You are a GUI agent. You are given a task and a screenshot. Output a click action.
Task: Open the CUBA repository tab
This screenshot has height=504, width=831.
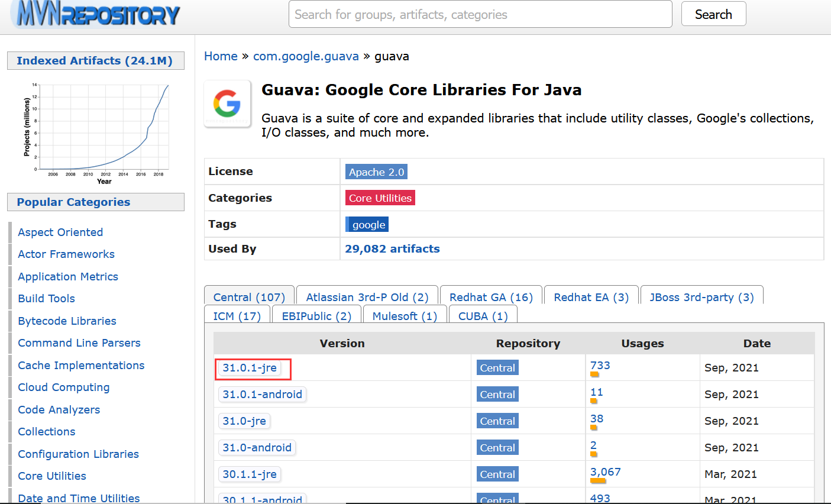483,316
